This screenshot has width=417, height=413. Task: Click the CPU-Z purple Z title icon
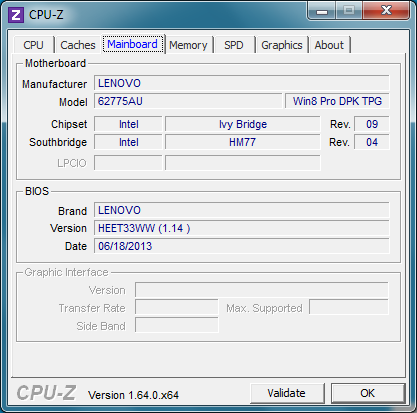point(16,15)
